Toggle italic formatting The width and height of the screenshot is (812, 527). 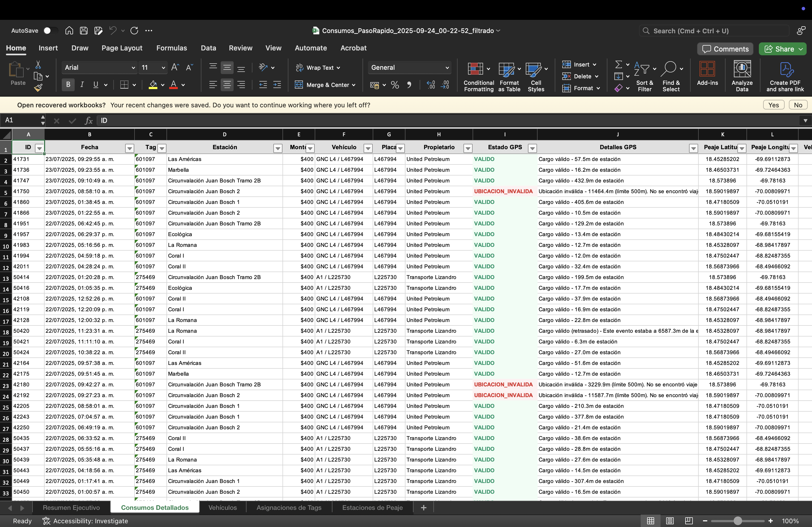click(x=82, y=85)
